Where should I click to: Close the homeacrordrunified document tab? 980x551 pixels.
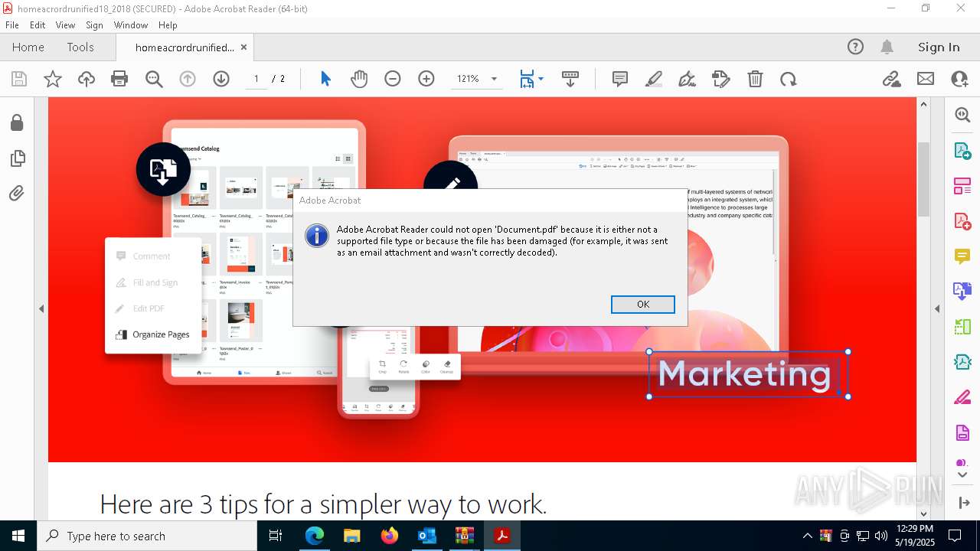pyautogui.click(x=244, y=47)
